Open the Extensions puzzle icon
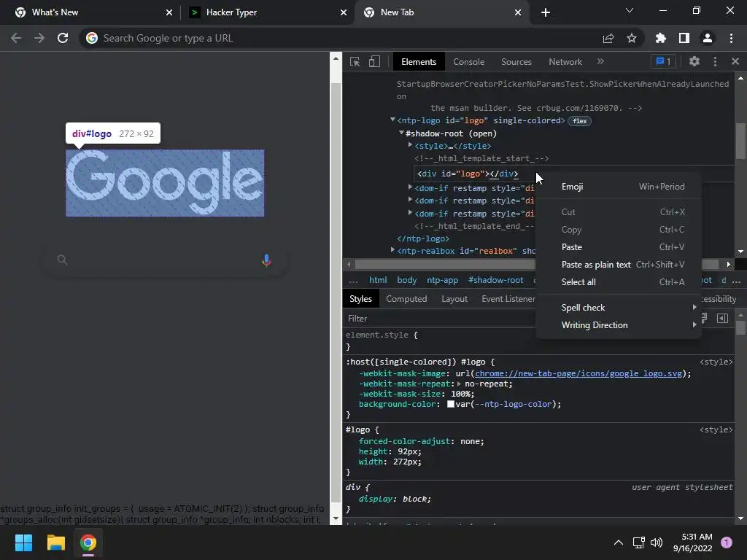Screen dimensions: 747x560 tap(661, 38)
